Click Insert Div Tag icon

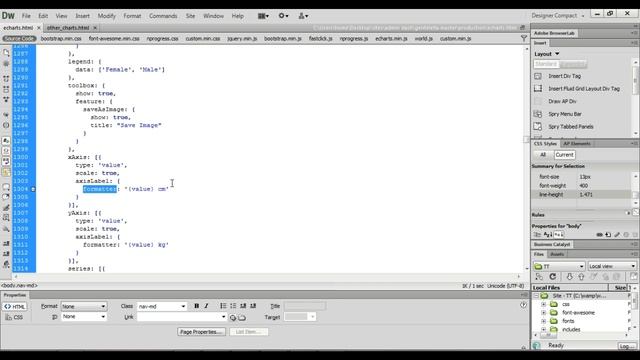tap(538, 76)
